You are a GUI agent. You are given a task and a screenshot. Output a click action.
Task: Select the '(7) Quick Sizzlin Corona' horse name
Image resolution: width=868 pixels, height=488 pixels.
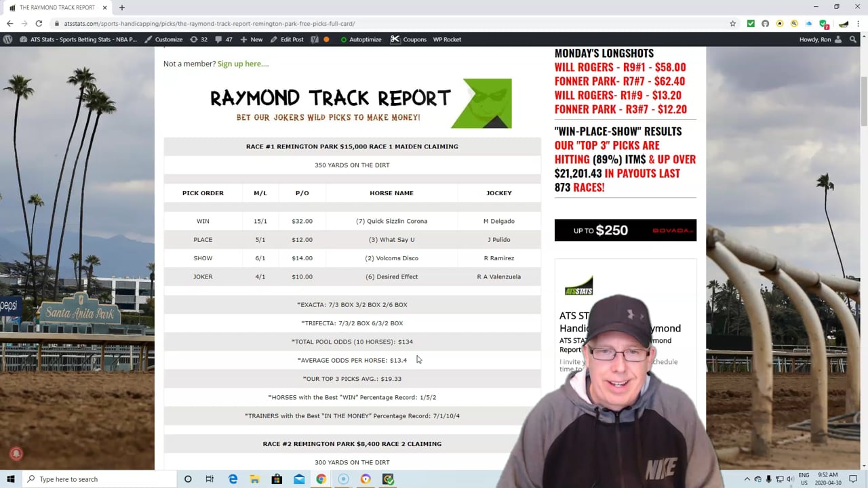click(391, 221)
